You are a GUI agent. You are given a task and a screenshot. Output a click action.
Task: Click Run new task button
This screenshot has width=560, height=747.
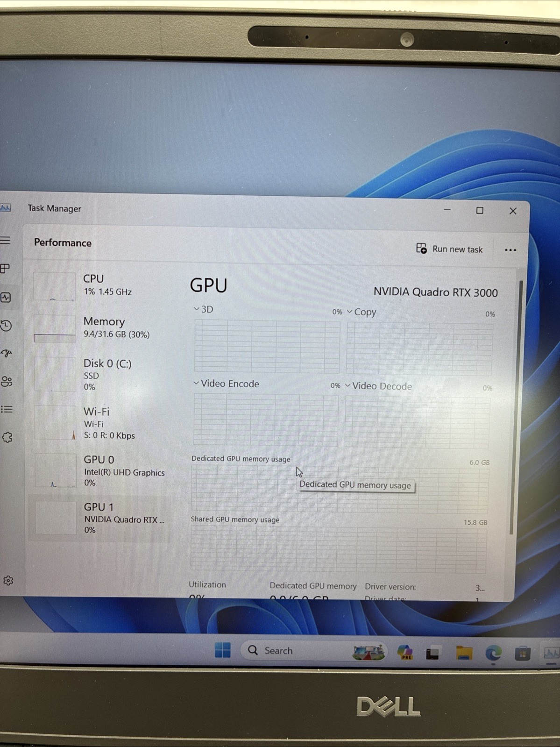(x=449, y=249)
